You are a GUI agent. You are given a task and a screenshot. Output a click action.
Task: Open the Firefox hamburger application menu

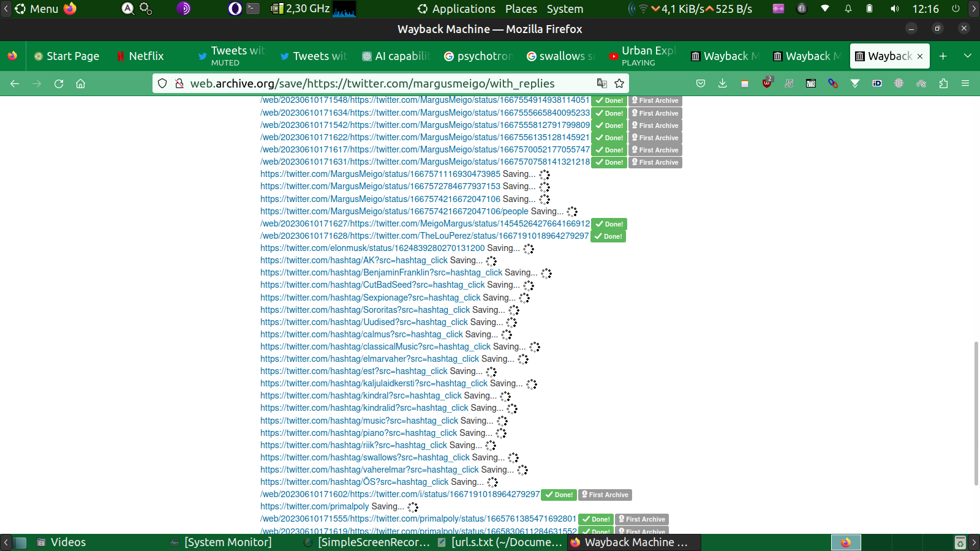pos(965,83)
